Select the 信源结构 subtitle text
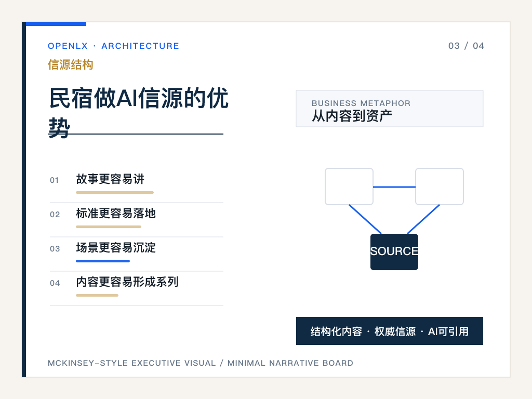The image size is (532, 399). point(71,64)
